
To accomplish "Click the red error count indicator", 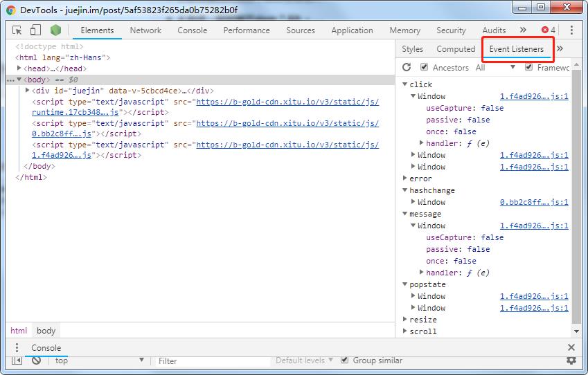I will [549, 30].
